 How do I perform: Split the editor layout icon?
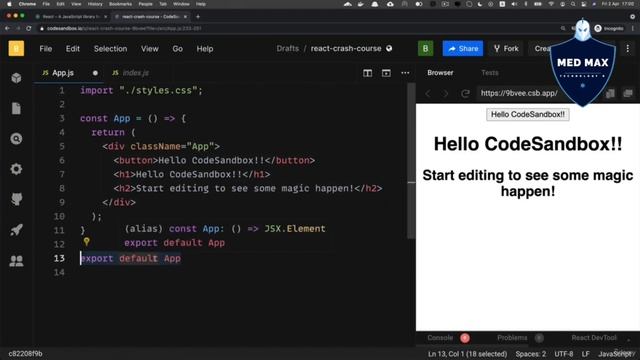tap(367, 73)
